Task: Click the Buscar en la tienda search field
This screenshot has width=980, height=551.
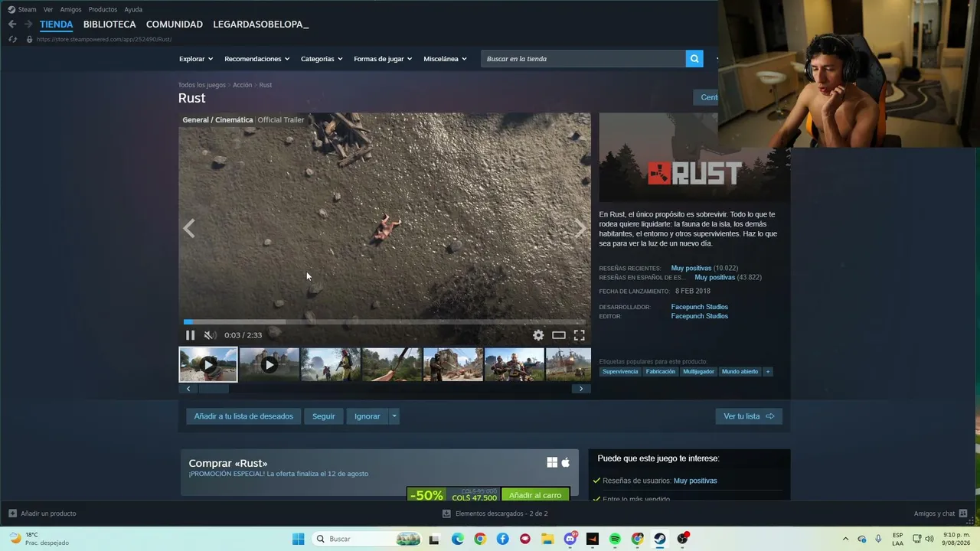Action: pyautogui.click(x=583, y=59)
